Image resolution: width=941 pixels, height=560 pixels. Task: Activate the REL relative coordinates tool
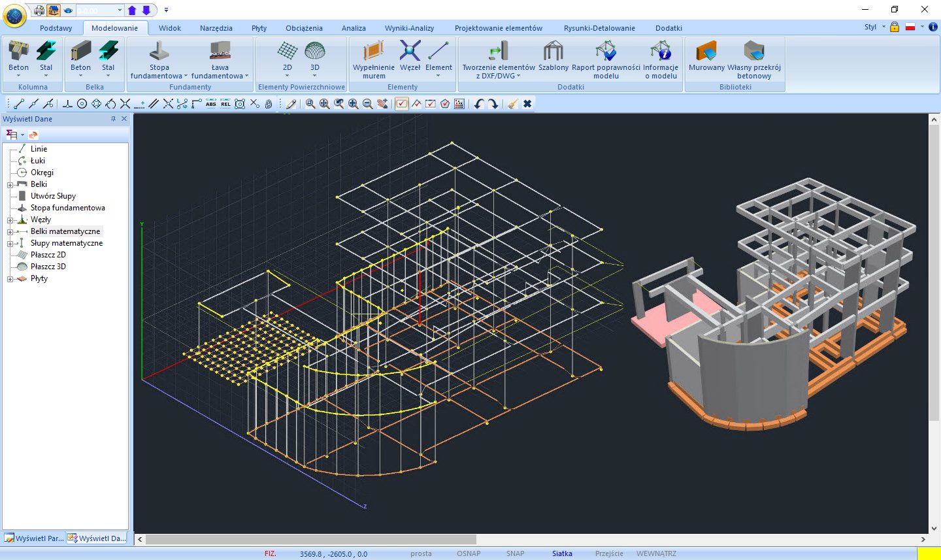tap(225, 104)
